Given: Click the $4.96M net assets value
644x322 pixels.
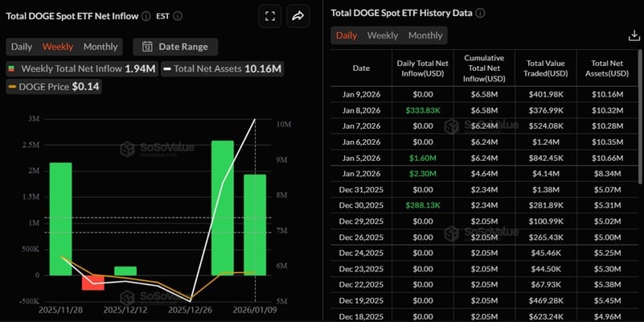Looking at the screenshot, I should (608, 316).
